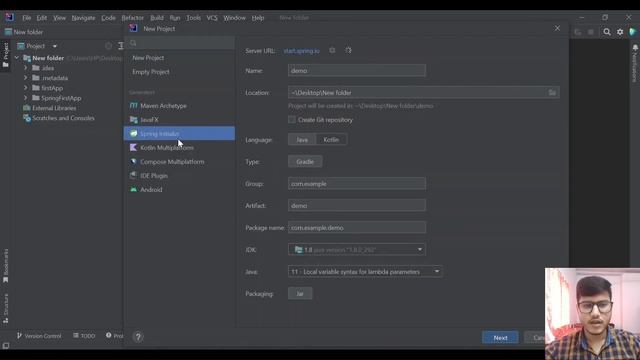The image size is (640, 360).
Task: Open the Navigate menu
Action: pos(83,18)
